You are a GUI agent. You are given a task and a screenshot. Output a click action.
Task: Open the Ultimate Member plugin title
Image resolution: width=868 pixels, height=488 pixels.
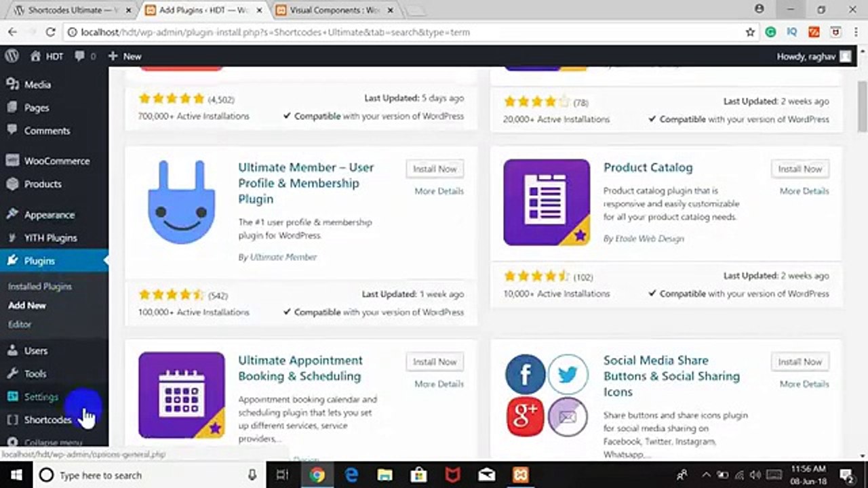click(306, 183)
